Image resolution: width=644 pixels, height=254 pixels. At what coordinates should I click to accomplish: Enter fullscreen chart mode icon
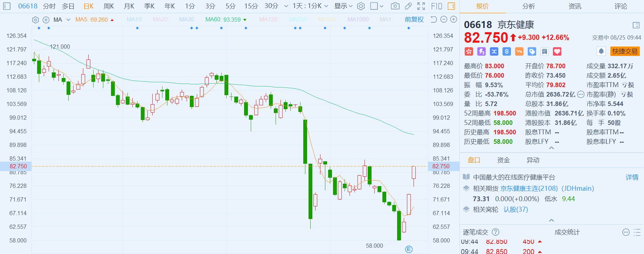coord(421,6)
